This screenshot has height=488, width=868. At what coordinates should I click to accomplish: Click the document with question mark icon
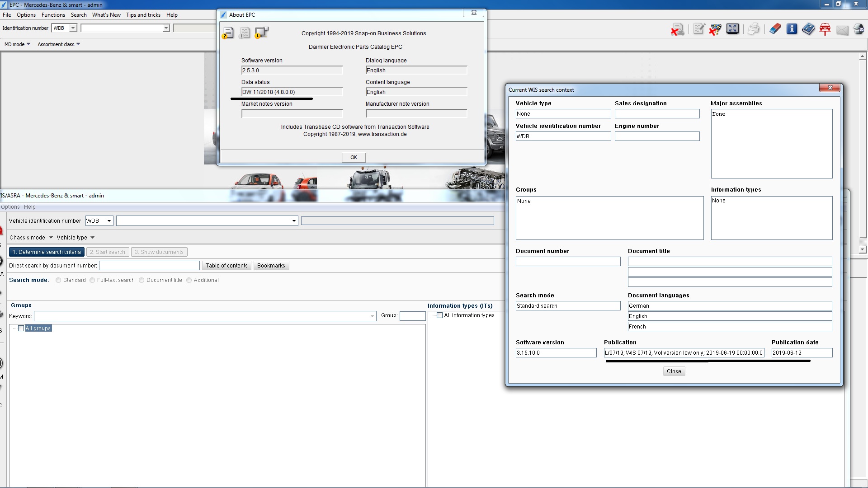click(228, 33)
